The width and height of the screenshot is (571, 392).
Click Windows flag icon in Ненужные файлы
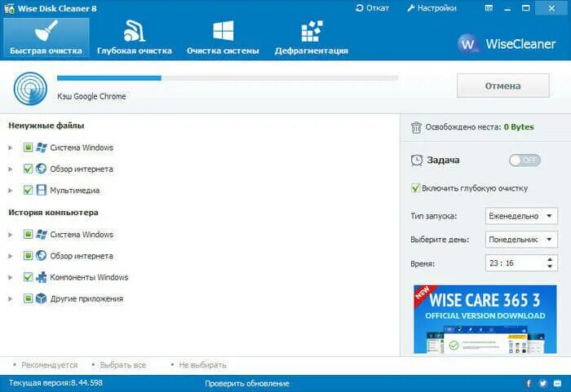click(41, 148)
